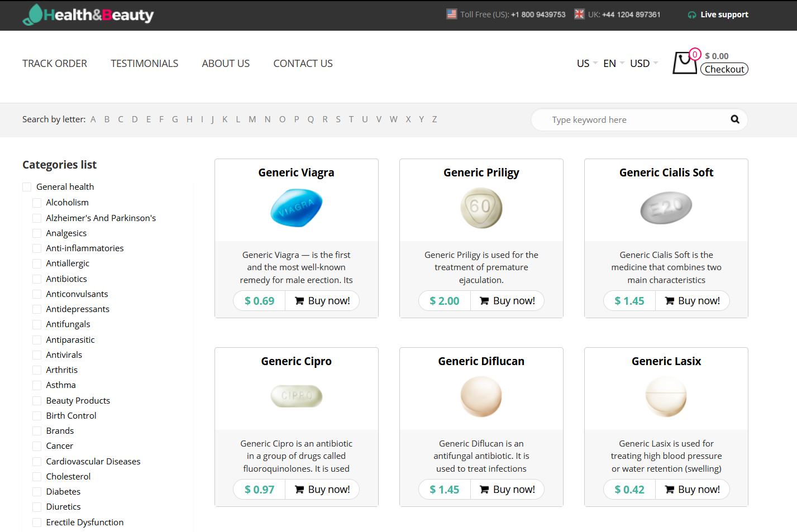
Task: Click the Live support headset icon
Action: [692, 15]
